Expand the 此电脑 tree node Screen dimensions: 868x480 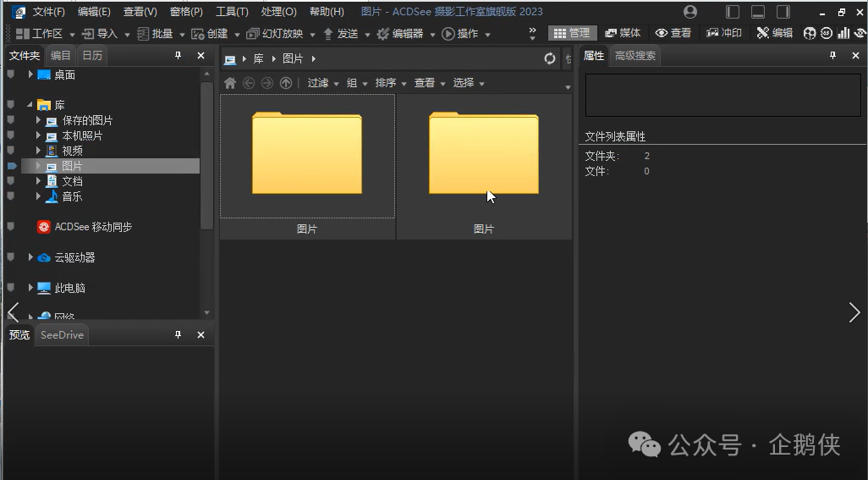(x=30, y=288)
